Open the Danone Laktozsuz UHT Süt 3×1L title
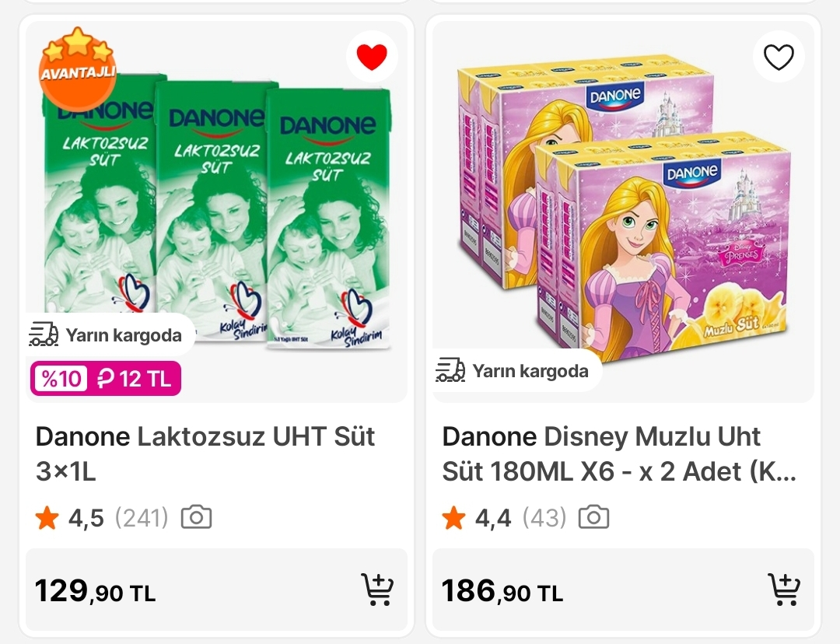Viewport: 840px width, 644px height. pyautogui.click(x=205, y=453)
